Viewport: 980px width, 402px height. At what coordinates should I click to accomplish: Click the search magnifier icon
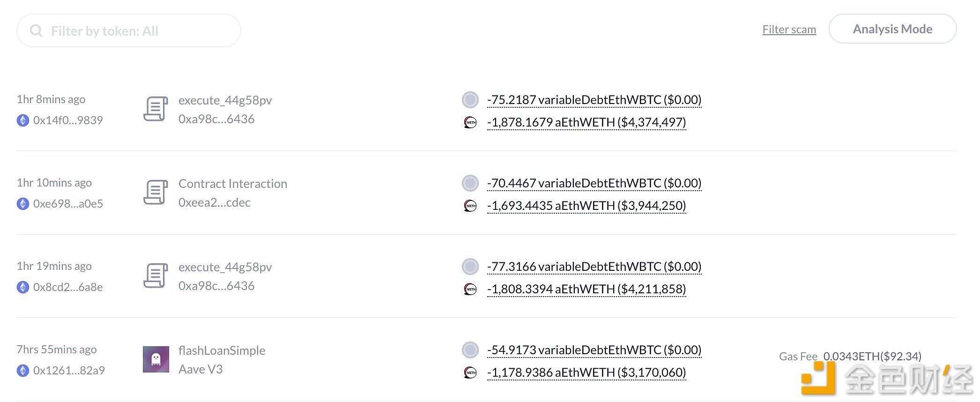point(36,31)
